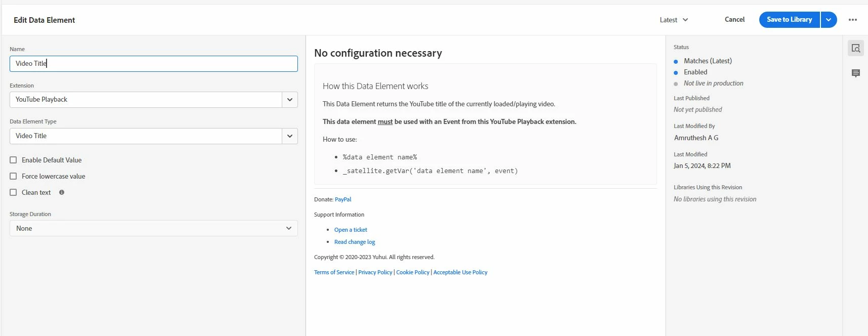
Task: Open the notes comment icon
Action: click(855, 73)
